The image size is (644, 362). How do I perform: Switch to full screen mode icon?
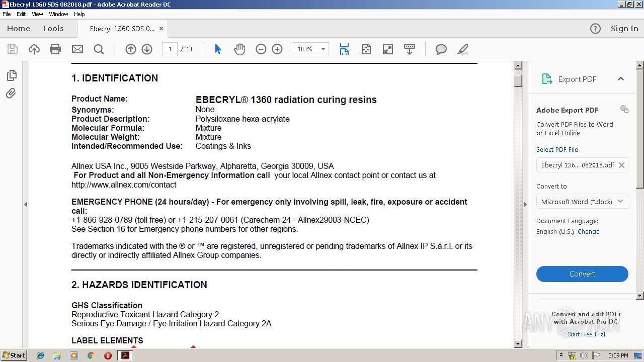coord(388,49)
